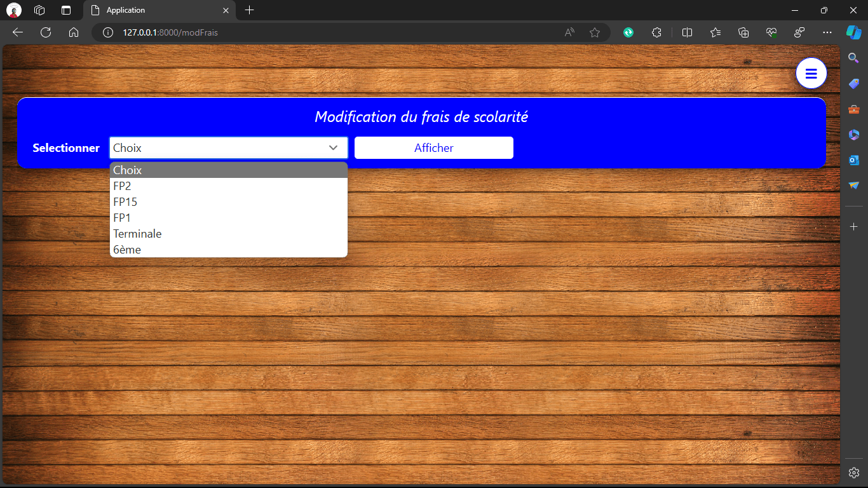
Task: Open the Workspaces icon in title bar
Action: [x=39, y=10]
